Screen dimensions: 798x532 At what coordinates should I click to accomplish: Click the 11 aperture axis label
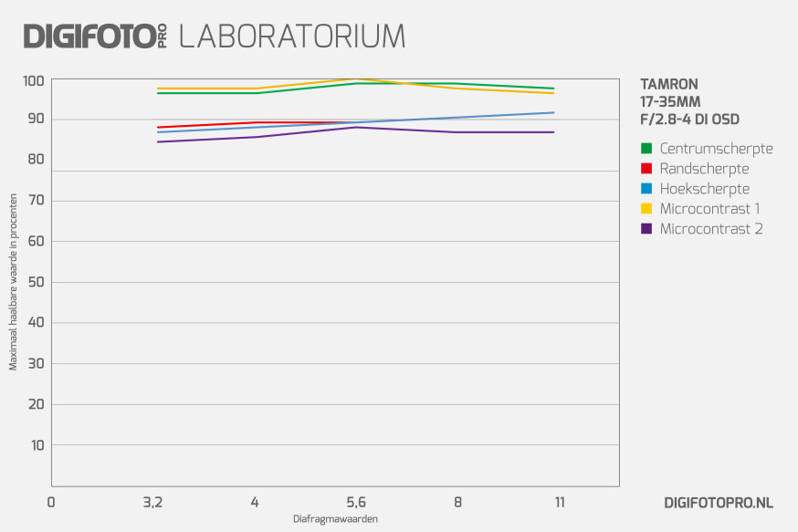tap(560, 503)
